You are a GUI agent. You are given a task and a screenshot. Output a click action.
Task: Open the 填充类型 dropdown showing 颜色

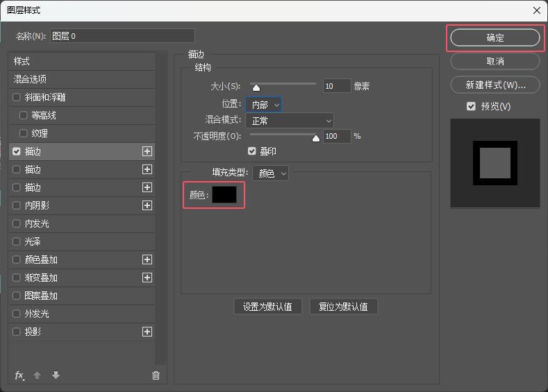tap(270, 173)
